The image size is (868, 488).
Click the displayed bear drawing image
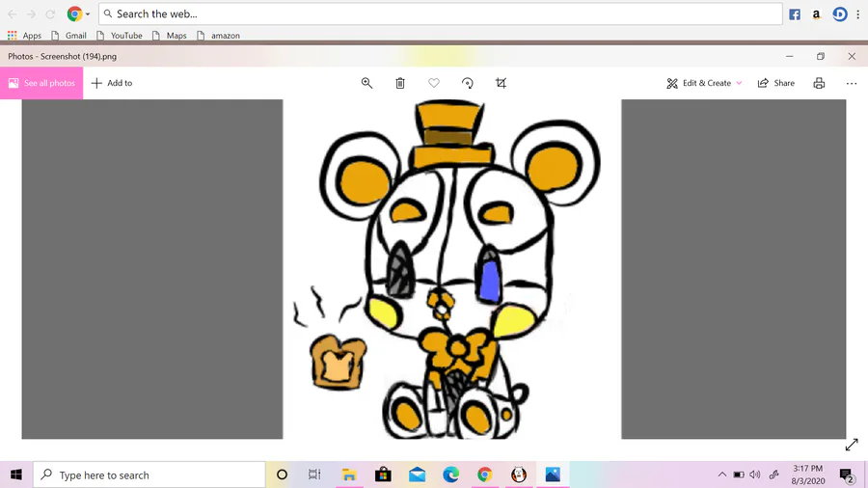click(451, 269)
